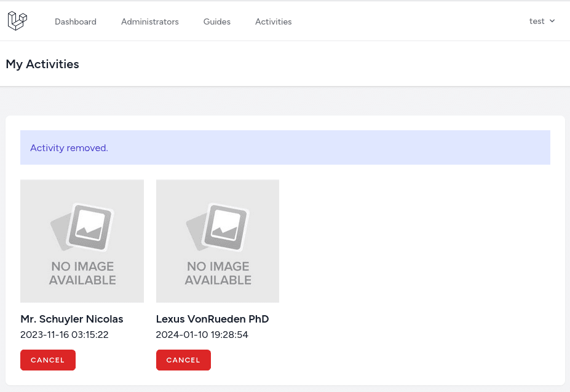
Task: Go to Administrators page
Action: (x=150, y=22)
